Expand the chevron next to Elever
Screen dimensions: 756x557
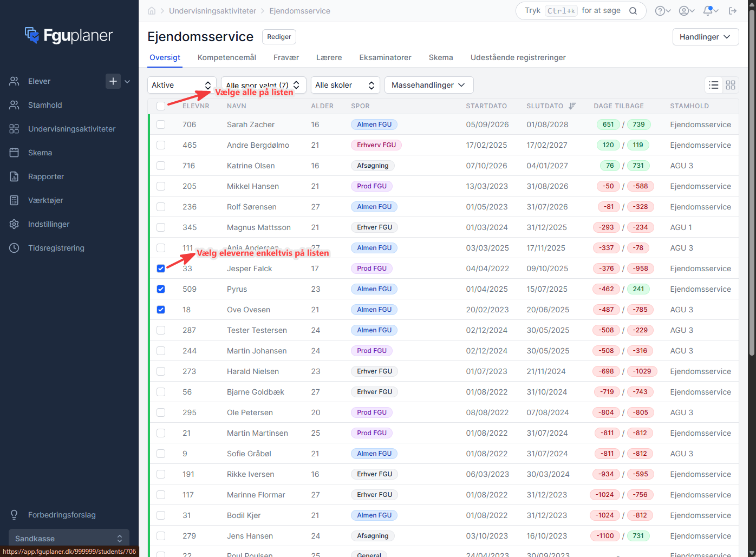point(127,81)
